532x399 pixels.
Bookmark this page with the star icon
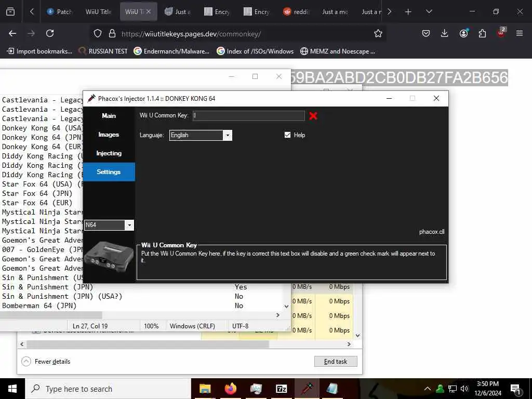(x=378, y=34)
